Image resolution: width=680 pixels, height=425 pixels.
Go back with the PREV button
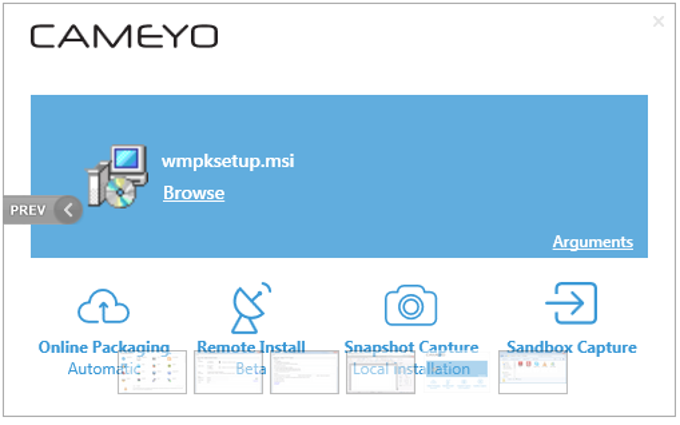click(42, 210)
